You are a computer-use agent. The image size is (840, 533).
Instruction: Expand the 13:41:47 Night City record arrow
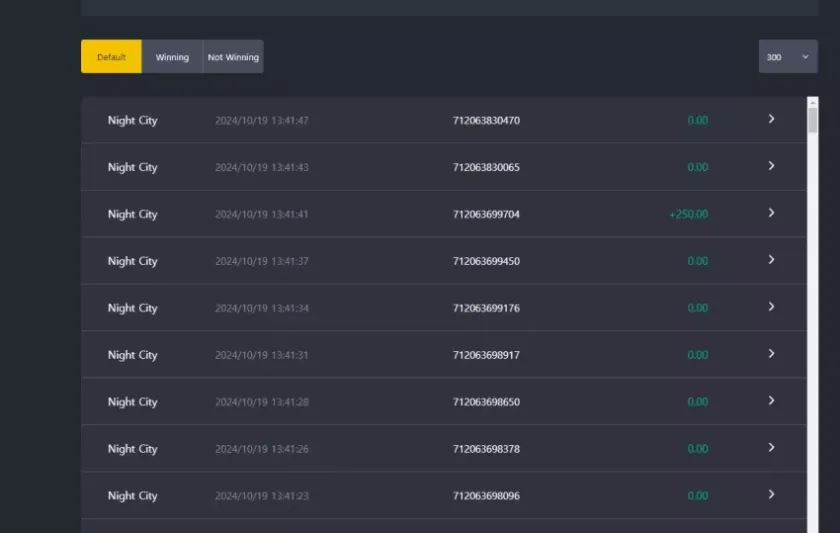771,119
